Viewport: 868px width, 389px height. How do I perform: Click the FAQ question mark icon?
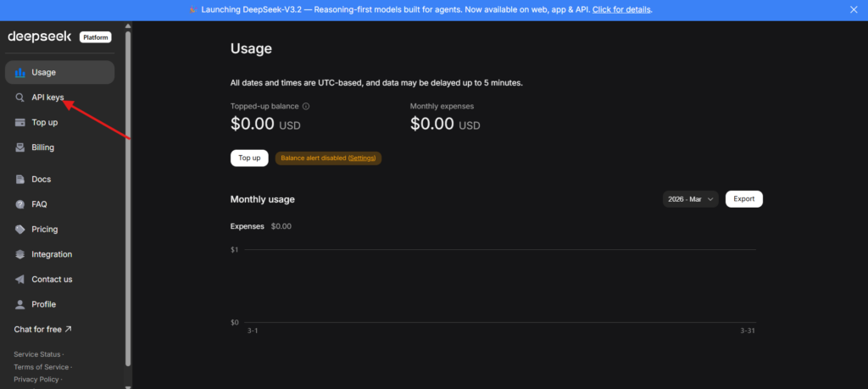(19, 204)
